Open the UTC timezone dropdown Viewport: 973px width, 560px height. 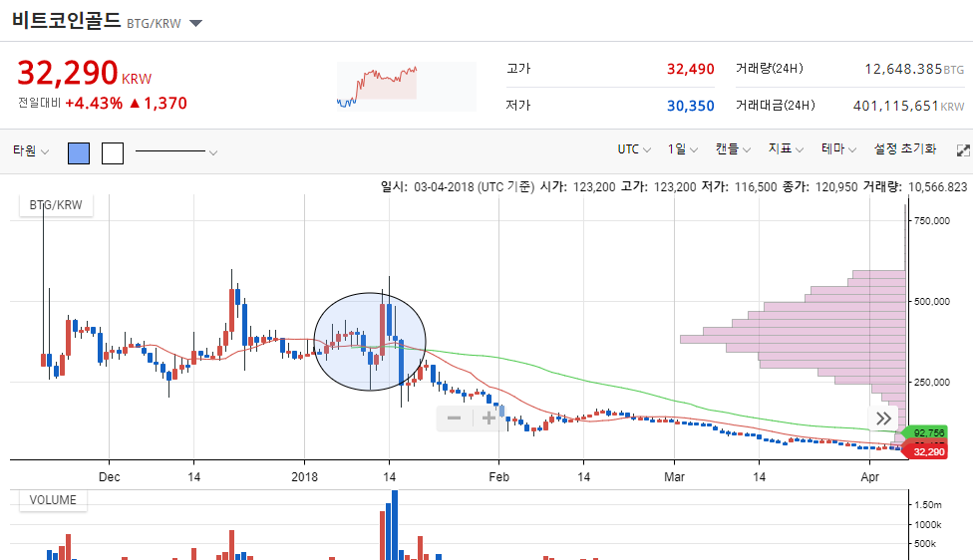coord(634,149)
